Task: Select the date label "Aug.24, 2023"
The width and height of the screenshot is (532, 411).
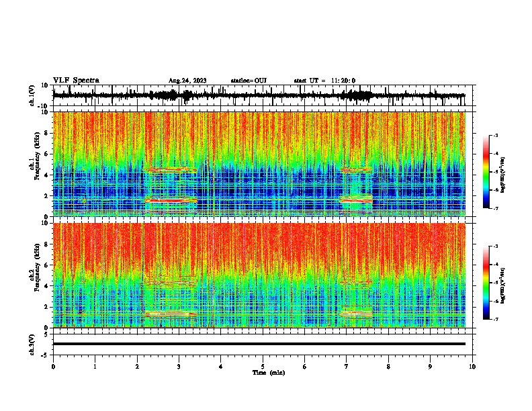Action: pos(187,81)
